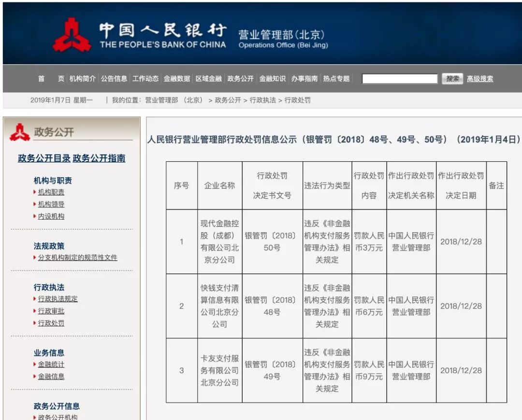Click the People's Bank of China logo icon
The height and width of the screenshot is (420, 522).
[72, 32]
